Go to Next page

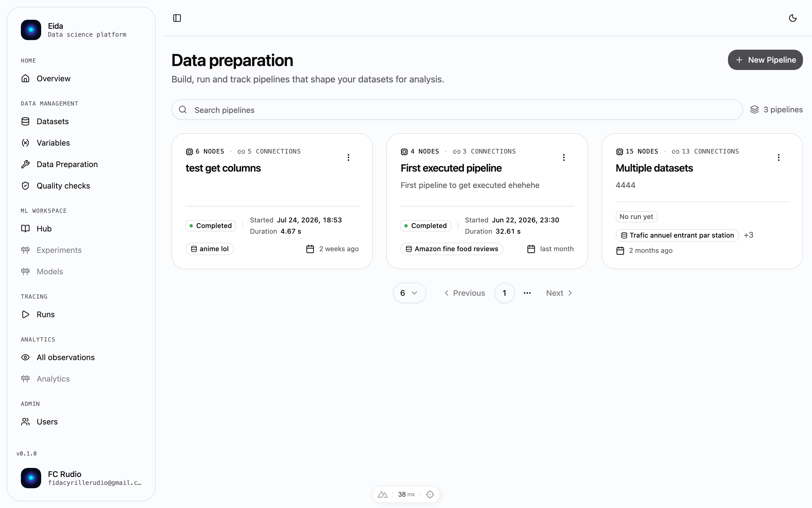[x=559, y=293]
